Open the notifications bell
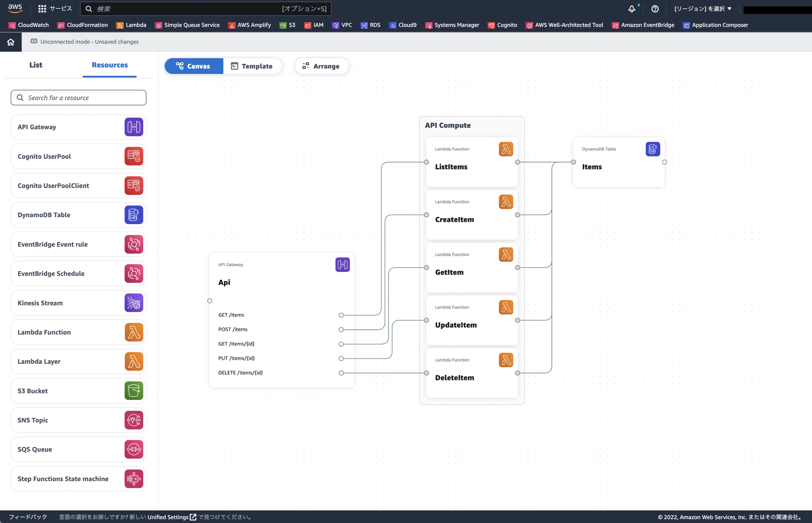The image size is (812, 523). click(632, 9)
